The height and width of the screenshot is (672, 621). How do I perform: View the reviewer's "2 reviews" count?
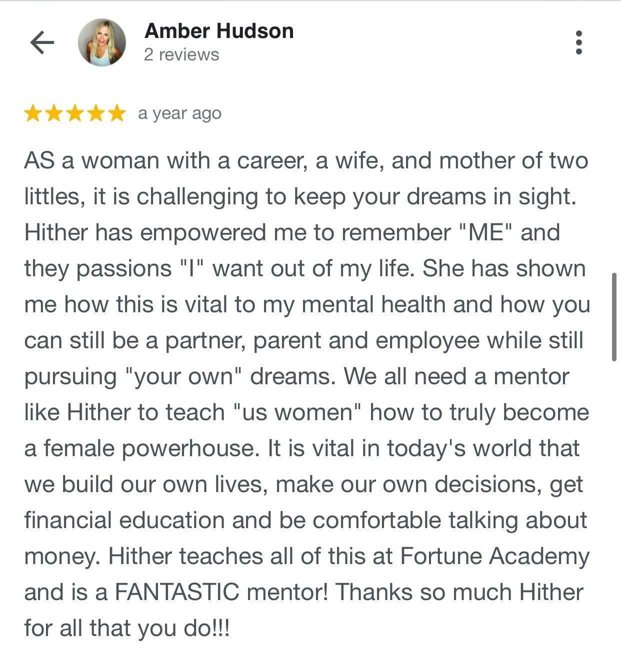pos(181,54)
